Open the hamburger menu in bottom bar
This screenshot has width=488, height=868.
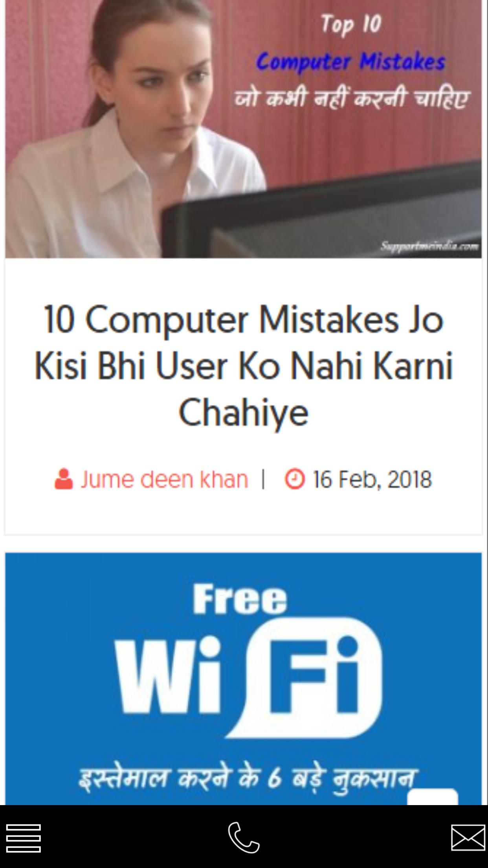(24, 839)
